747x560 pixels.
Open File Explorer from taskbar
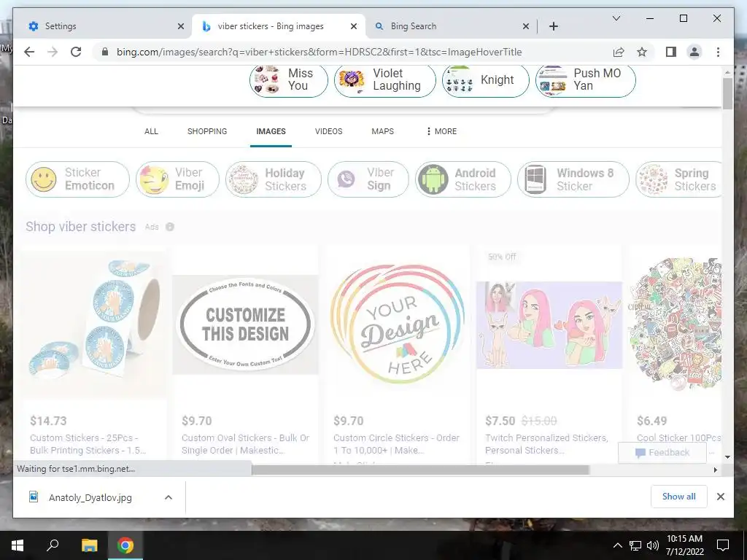pyautogui.click(x=89, y=545)
